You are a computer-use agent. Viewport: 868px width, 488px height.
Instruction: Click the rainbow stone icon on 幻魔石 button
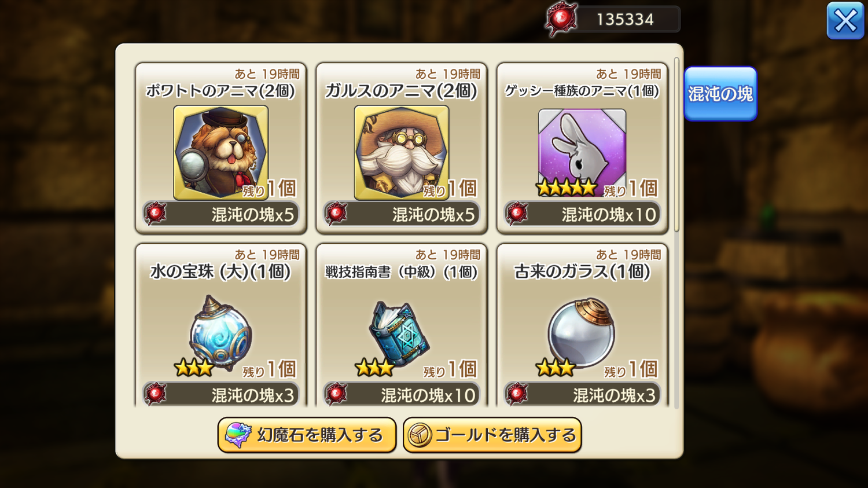pos(238,435)
